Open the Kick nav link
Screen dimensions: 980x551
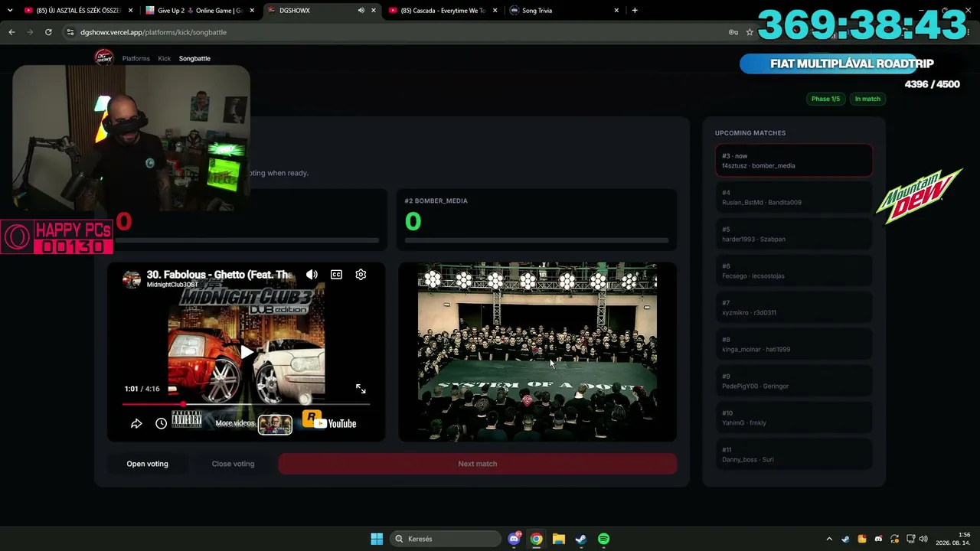[165, 59]
